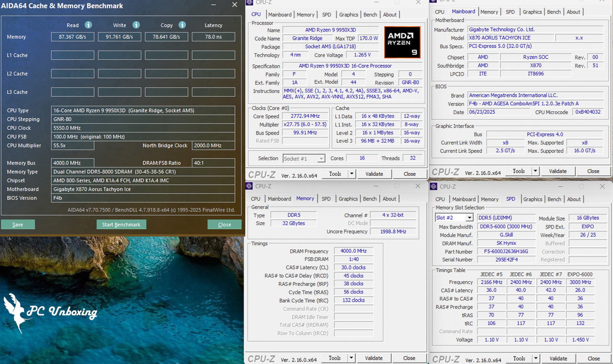This screenshot has width=613, height=364.
Task: Click the Memory Write value 91.761 GB/s
Action: point(120,37)
